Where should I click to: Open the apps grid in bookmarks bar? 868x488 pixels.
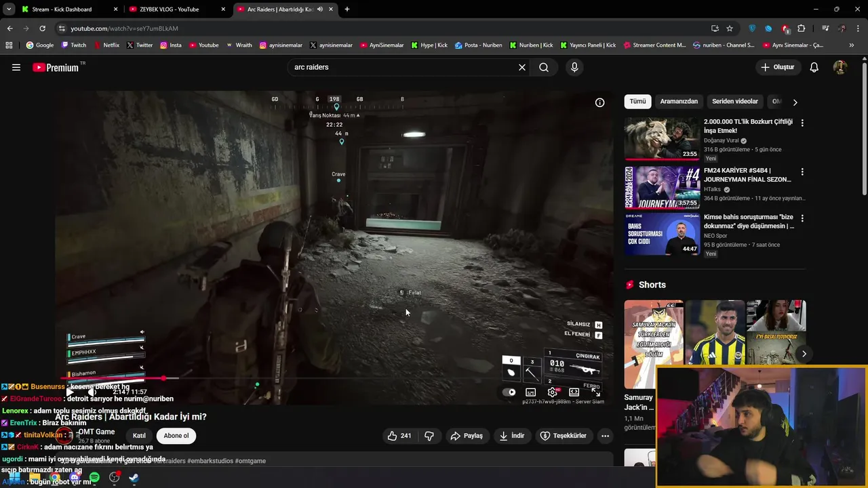tap(9, 45)
